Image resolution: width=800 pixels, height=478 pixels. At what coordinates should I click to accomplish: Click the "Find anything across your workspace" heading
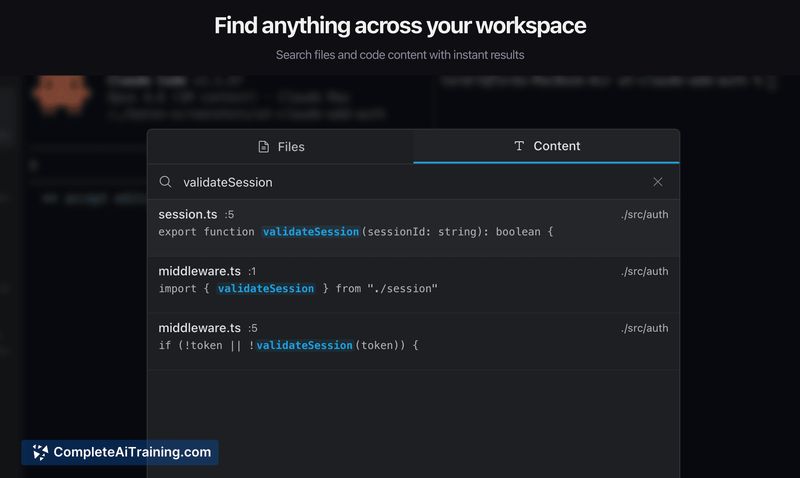click(x=400, y=25)
